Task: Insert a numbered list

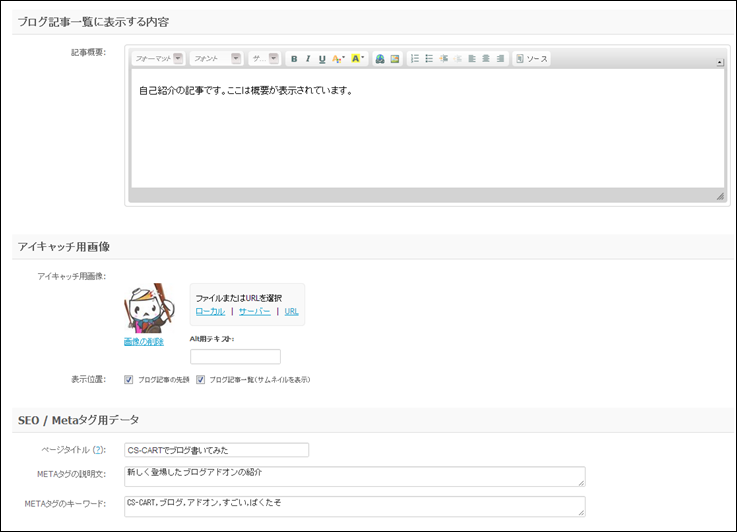Action: click(415, 59)
